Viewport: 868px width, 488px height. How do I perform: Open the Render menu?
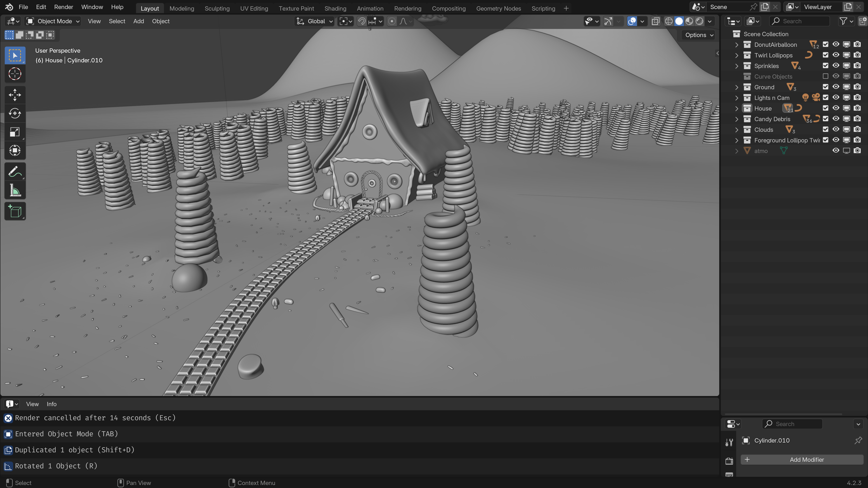[x=63, y=7]
